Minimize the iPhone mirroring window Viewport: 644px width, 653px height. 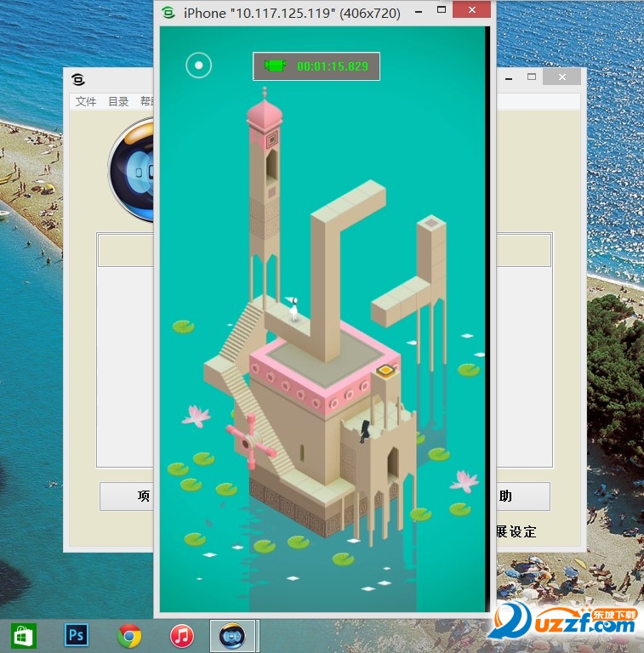click(x=419, y=12)
